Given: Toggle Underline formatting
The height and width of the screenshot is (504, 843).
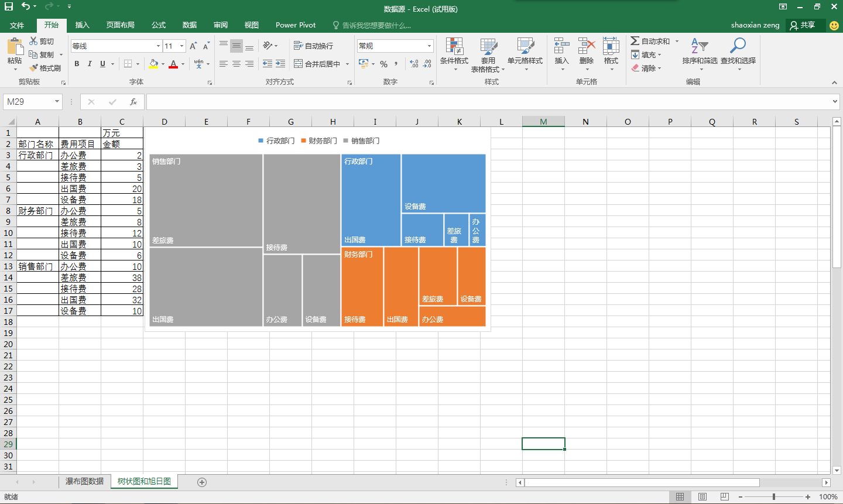Looking at the screenshot, I should (102, 64).
